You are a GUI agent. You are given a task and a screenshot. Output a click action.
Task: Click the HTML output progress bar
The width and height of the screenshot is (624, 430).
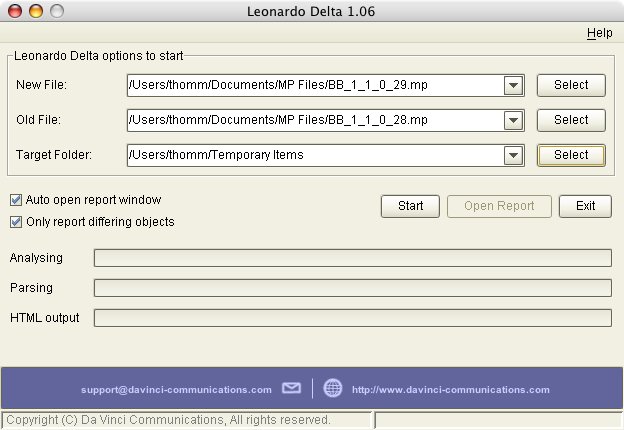point(352,318)
